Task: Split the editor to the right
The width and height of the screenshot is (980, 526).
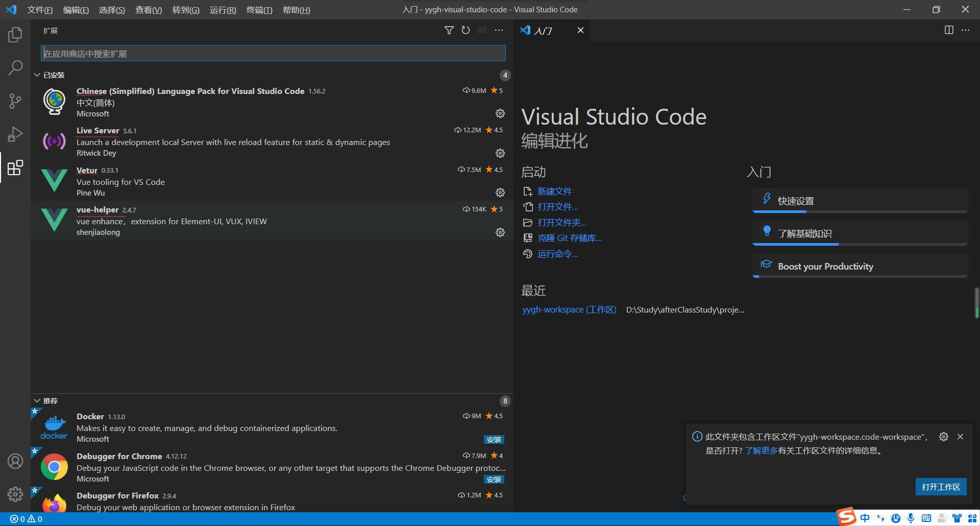Action: 949,30
